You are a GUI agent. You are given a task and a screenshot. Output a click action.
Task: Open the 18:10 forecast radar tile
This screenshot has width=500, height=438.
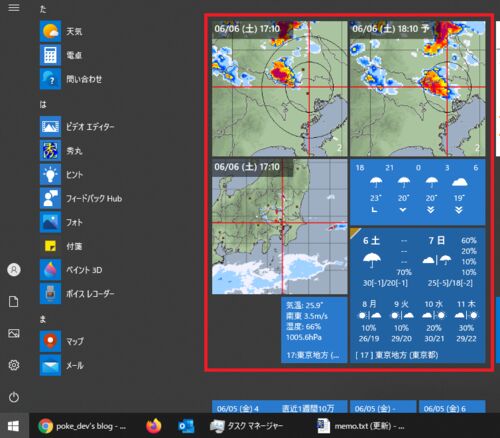(x=418, y=89)
